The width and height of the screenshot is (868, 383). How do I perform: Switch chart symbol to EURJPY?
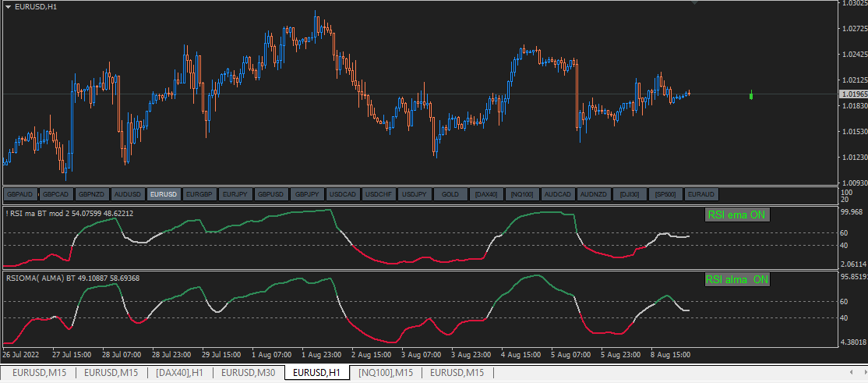tap(236, 194)
